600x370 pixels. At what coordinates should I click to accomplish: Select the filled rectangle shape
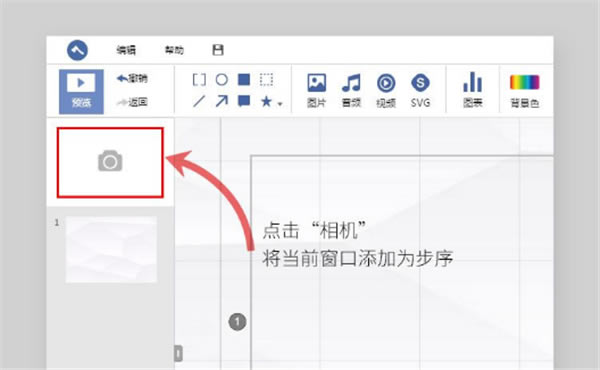pos(244,80)
